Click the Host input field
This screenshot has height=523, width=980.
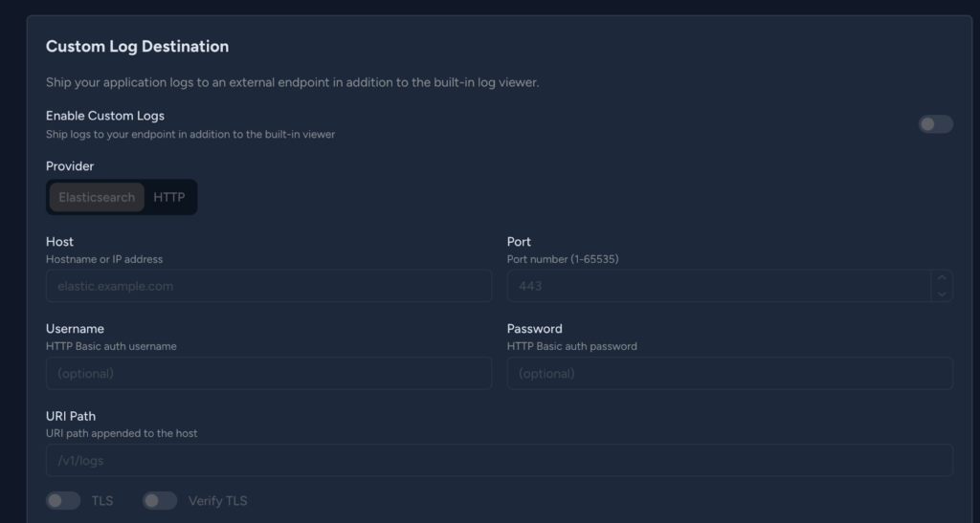coord(268,286)
